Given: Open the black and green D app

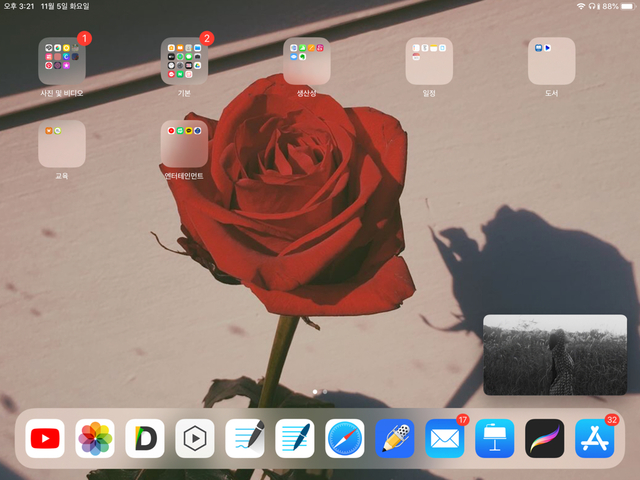Looking at the screenshot, I should [x=145, y=438].
